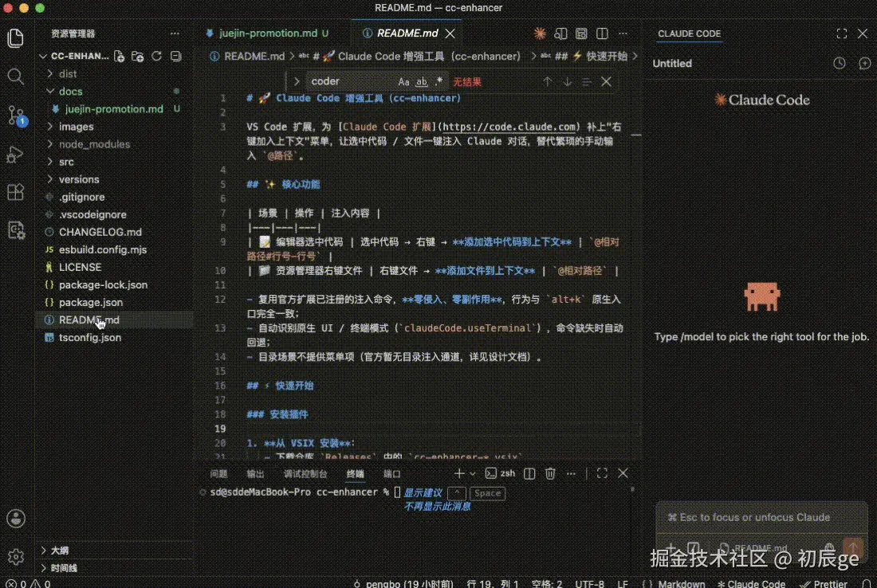Add a new terminal with plus icon
Screen dimensions: 877x588
tap(459, 473)
